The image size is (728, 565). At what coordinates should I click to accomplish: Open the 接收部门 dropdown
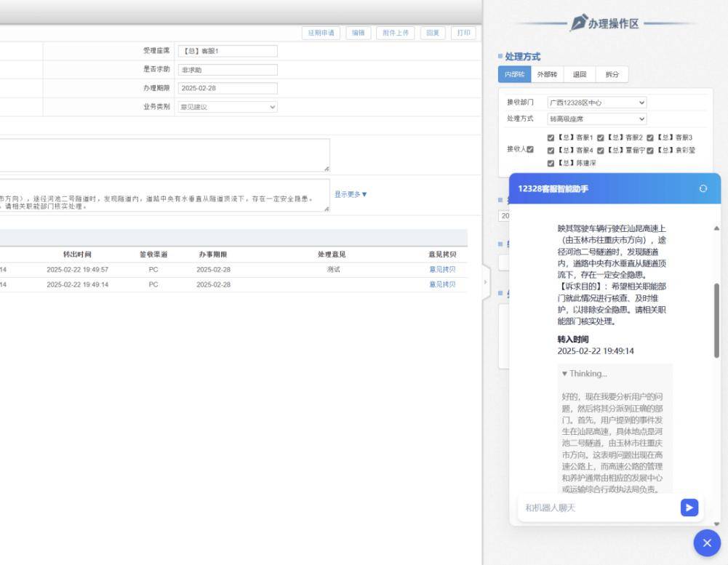596,103
